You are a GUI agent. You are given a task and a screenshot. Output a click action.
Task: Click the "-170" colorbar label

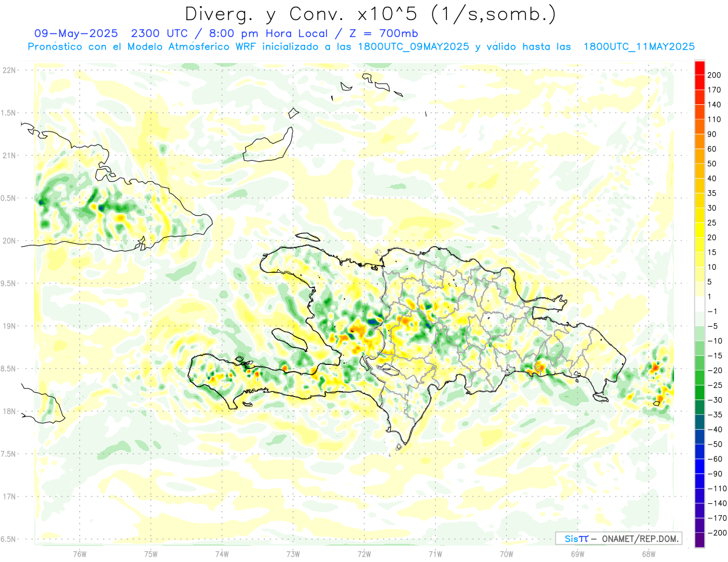tap(717, 518)
